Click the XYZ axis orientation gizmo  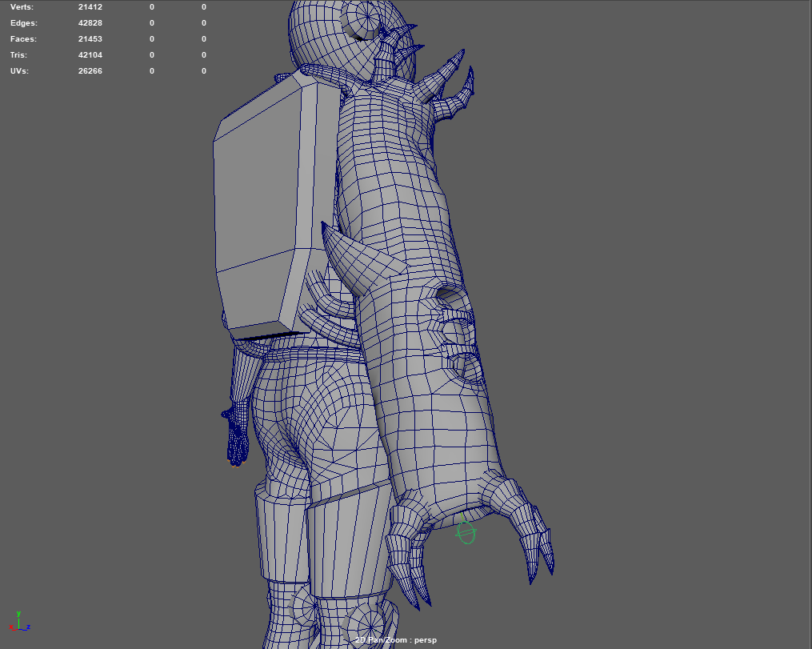pyautogui.click(x=19, y=623)
